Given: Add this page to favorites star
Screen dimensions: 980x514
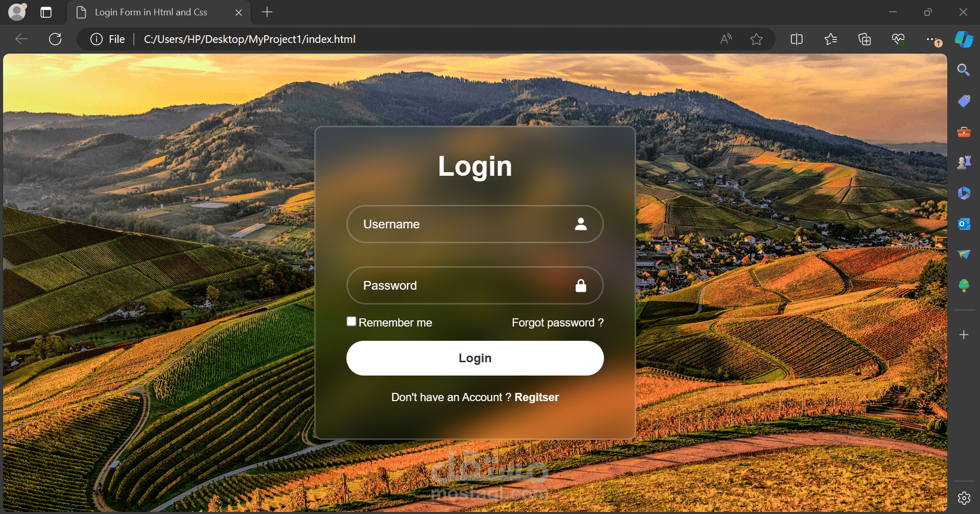Looking at the screenshot, I should [757, 39].
